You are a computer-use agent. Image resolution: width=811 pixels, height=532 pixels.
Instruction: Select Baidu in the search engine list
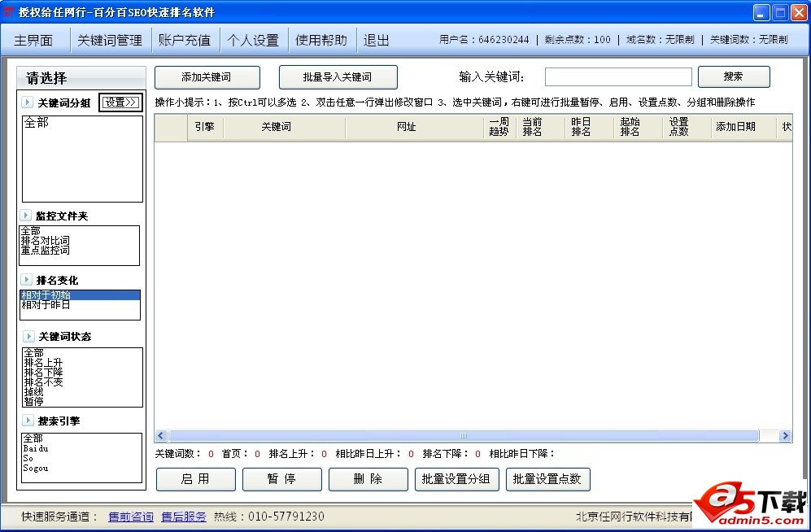coord(36,450)
